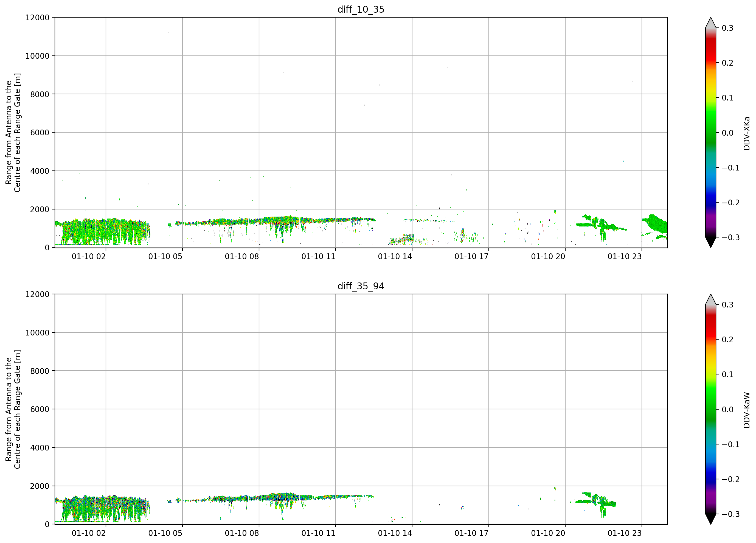Click the 01-10 11 x-tick under diff_10_35
Viewport: 756px width, 543px height.
tap(318, 256)
